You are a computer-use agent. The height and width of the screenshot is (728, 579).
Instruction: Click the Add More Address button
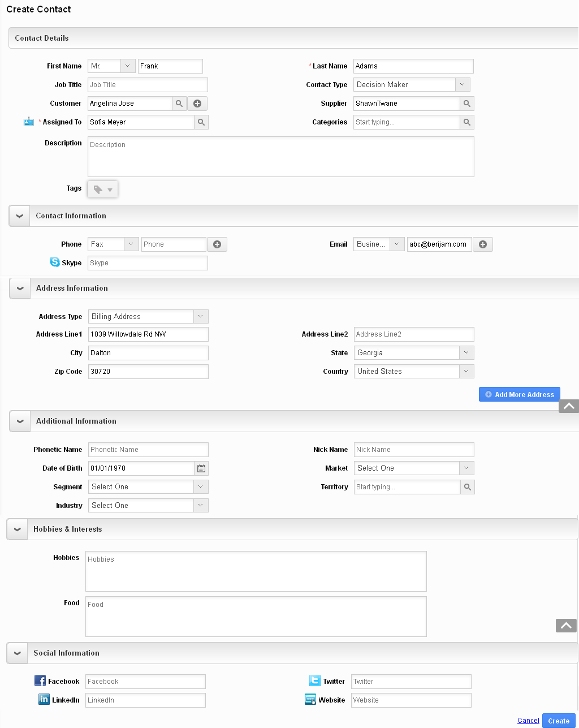click(519, 394)
